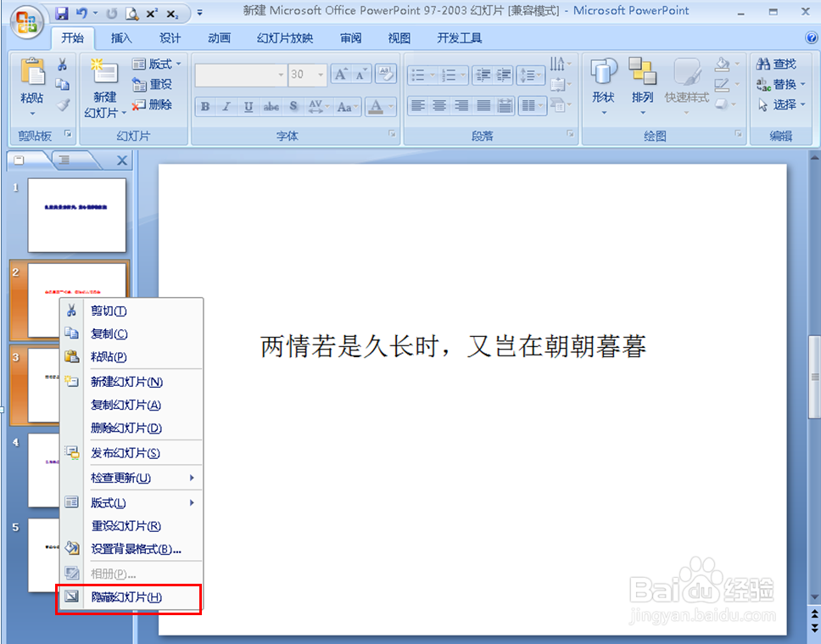
Task: Click the Format Background paint bucket icon in context menu
Action: click(x=72, y=549)
